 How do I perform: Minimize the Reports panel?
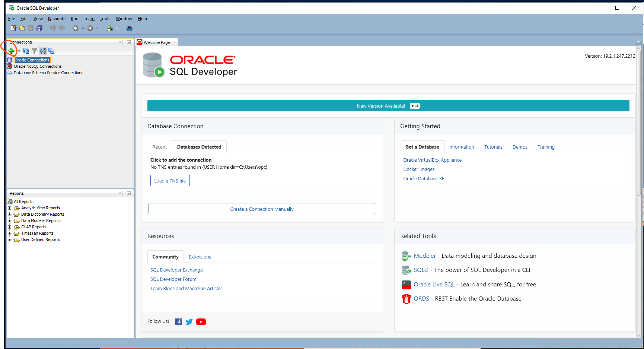[128, 193]
